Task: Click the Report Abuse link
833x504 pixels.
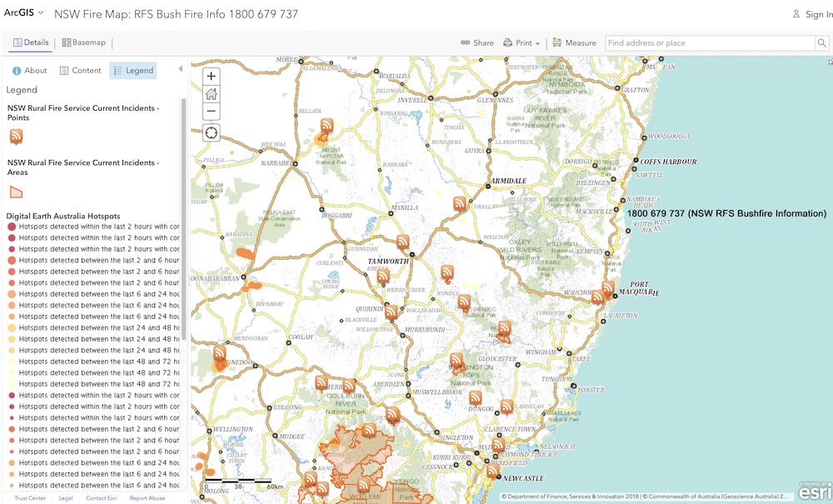Action: (x=147, y=498)
